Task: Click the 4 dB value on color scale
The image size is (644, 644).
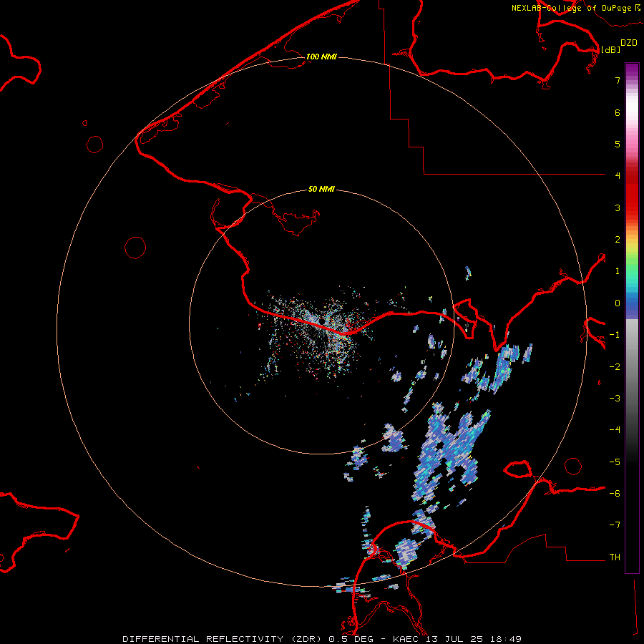Action: [x=618, y=176]
